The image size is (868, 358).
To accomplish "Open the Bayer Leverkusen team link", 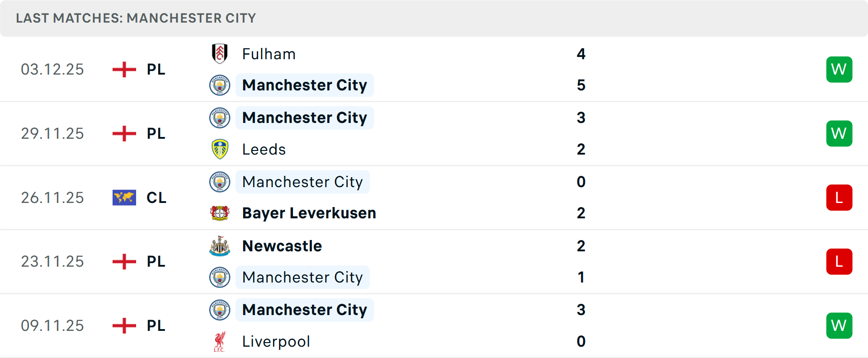I will pyautogui.click(x=309, y=213).
